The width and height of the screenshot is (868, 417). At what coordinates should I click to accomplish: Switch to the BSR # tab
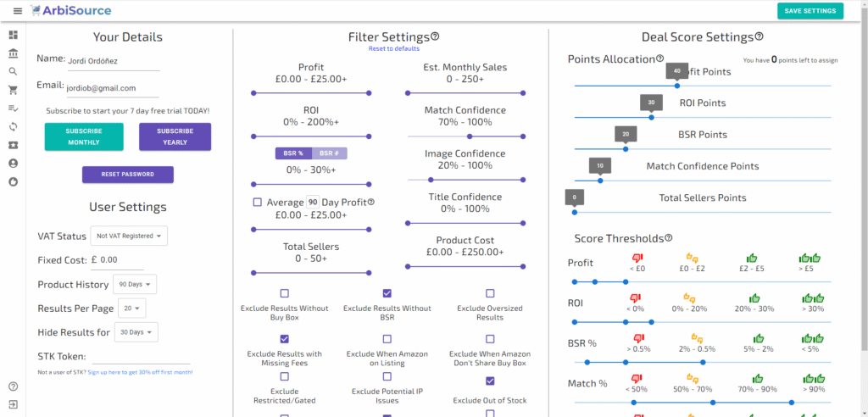329,153
